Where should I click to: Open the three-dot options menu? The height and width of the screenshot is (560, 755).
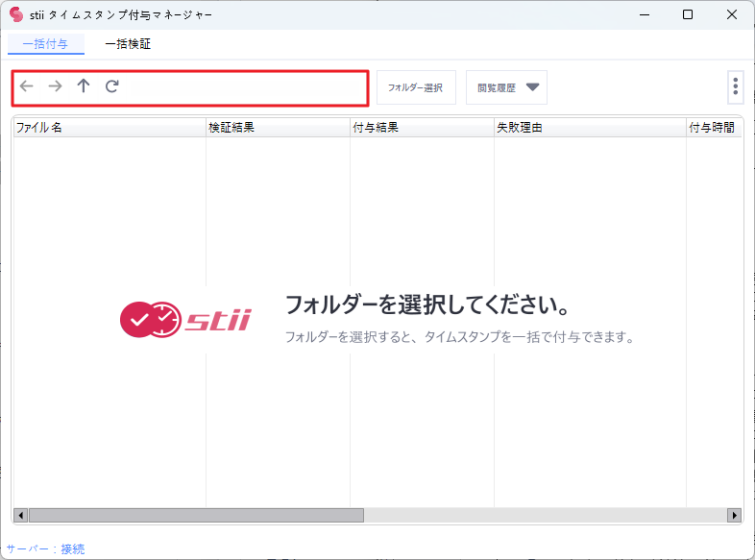click(x=735, y=86)
